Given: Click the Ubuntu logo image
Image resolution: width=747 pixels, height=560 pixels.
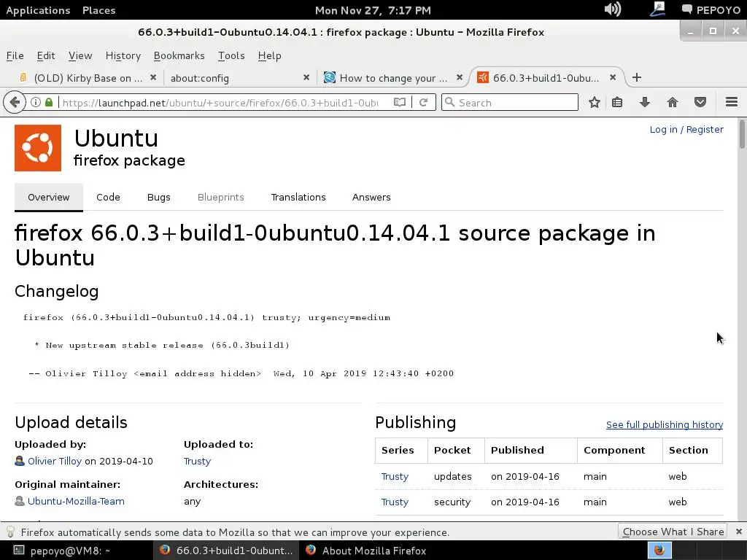Looking at the screenshot, I should [x=38, y=147].
